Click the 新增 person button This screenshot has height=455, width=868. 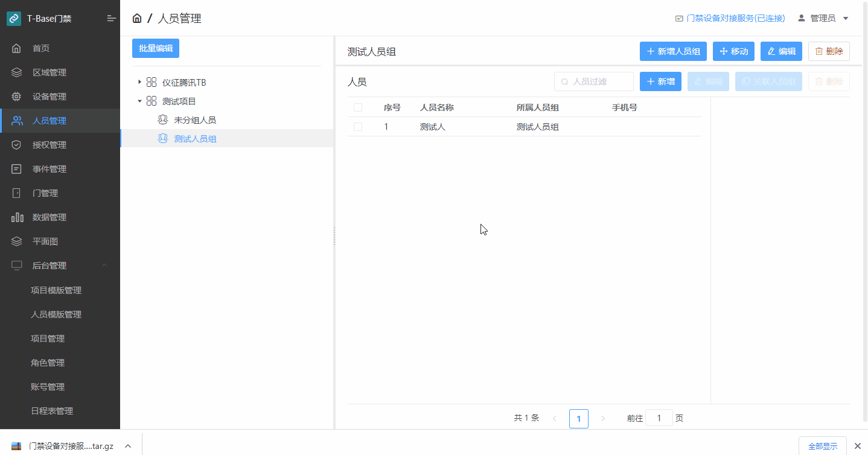point(660,81)
